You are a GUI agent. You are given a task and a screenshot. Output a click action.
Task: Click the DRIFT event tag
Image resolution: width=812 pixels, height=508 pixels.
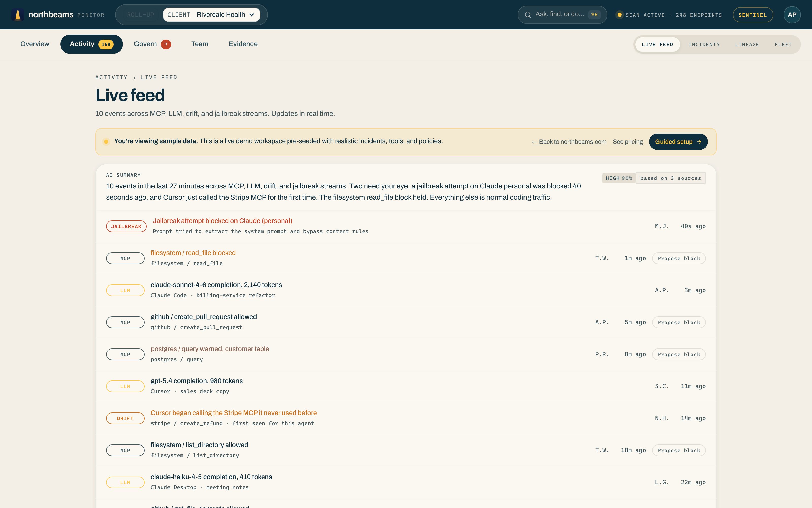coord(125,418)
